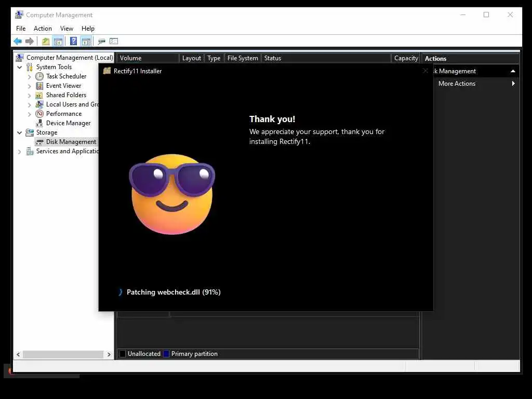Click the right scroll arrow of tree pane

[x=109, y=354]
